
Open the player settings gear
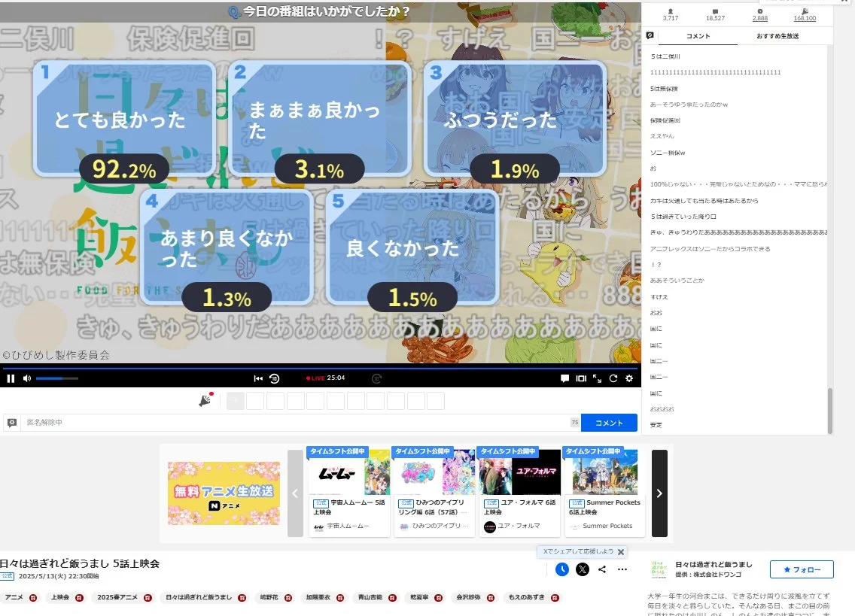click(x=629, y=378)
